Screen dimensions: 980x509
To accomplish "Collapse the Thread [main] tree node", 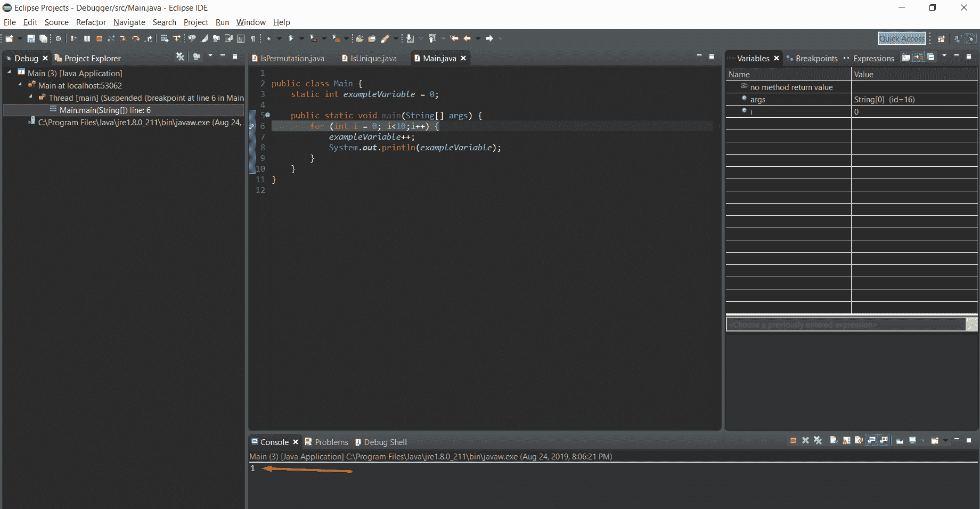I will (x=31, y=97).
